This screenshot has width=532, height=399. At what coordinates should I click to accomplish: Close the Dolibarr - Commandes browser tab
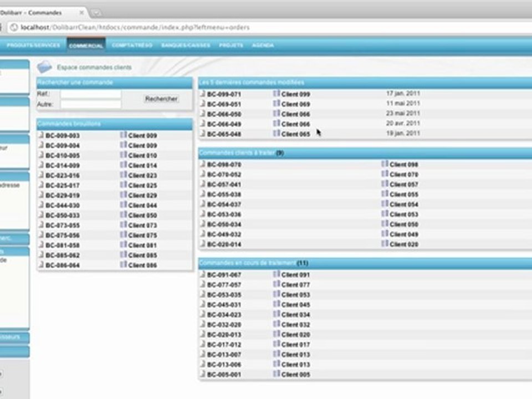81,13
